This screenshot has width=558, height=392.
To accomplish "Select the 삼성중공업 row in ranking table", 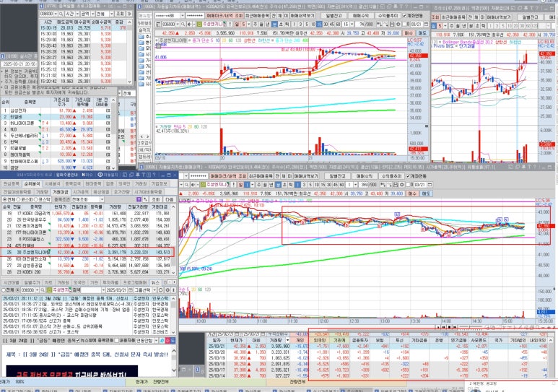I will tap(88, 265).
